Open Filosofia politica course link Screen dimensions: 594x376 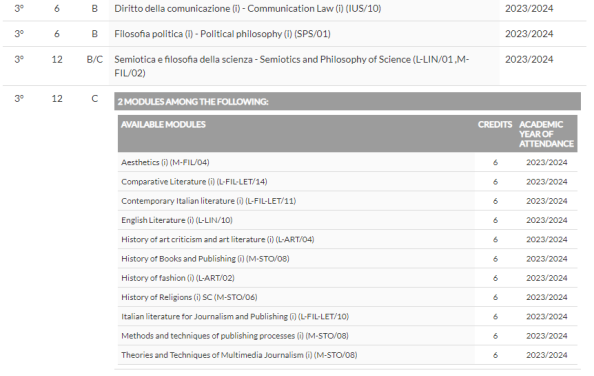222,34
